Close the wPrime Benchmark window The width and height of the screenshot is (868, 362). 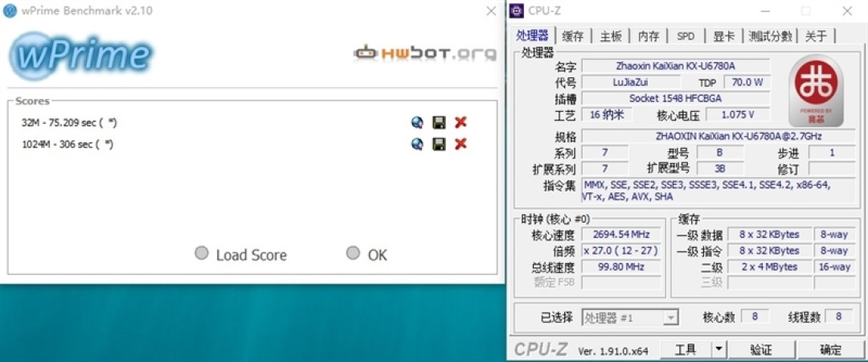(x=491, y=11)
